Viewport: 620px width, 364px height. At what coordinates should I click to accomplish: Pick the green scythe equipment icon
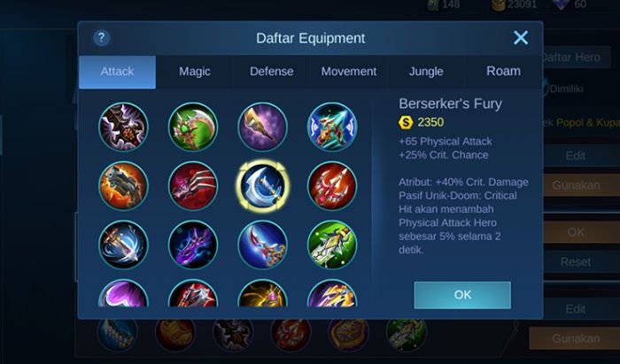(193, 127)
